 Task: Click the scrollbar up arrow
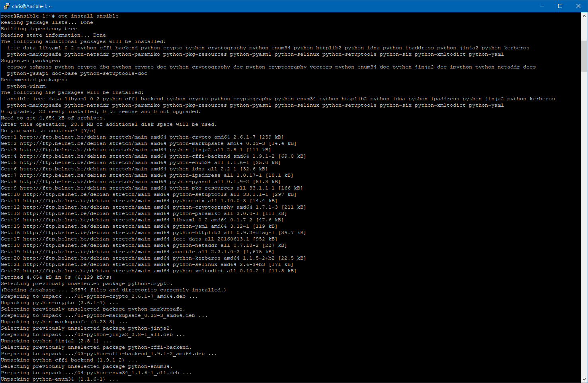click(x=584, y=16)
